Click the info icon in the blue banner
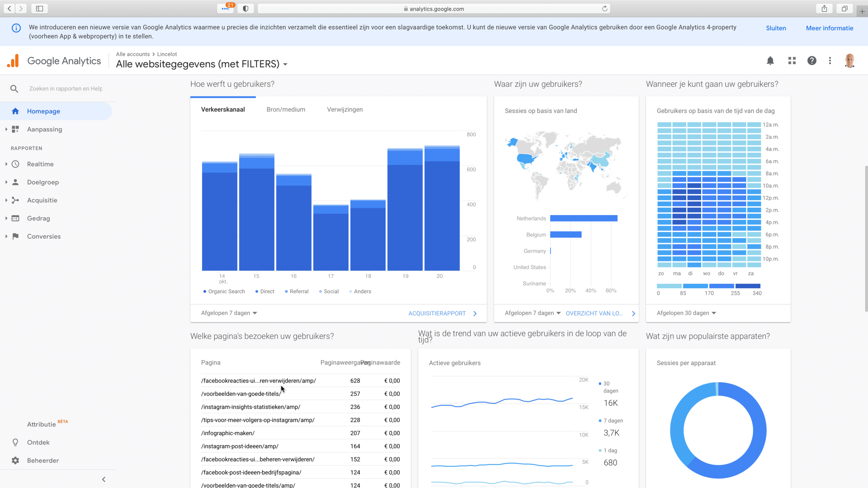 point(16,28)
